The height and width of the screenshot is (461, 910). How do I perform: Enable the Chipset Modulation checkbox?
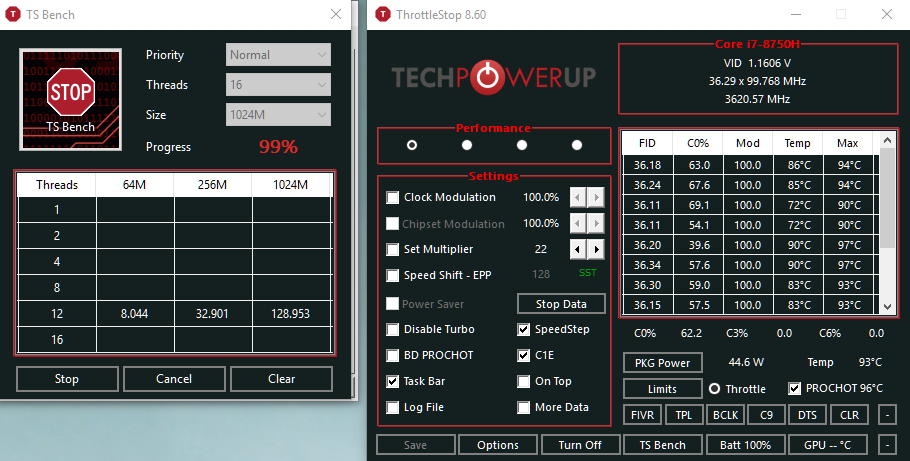[x=393, y=224]
